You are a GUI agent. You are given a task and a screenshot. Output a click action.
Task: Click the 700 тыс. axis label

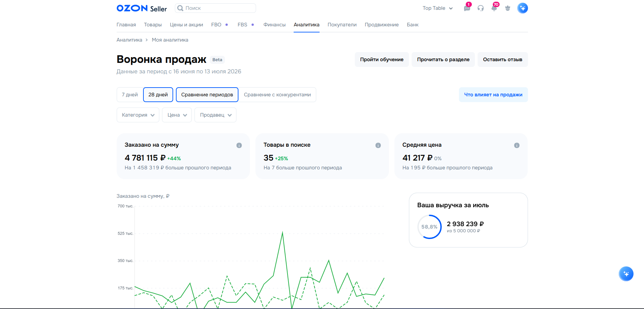click(125, 206)
